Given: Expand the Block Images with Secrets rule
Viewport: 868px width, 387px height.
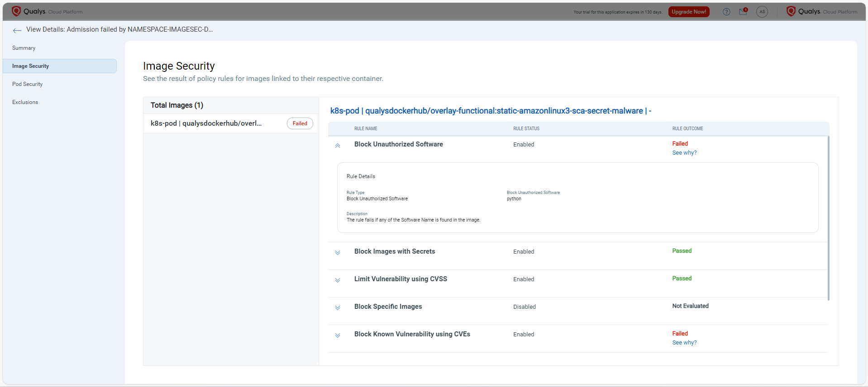Looking at the screenshot, I should 338,253.
